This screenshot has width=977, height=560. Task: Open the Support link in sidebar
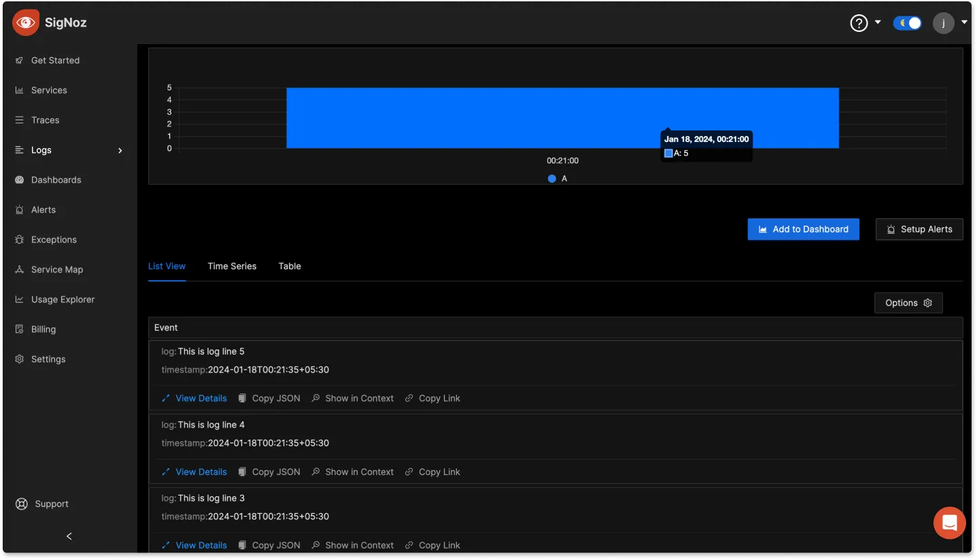tap(52, 504)
